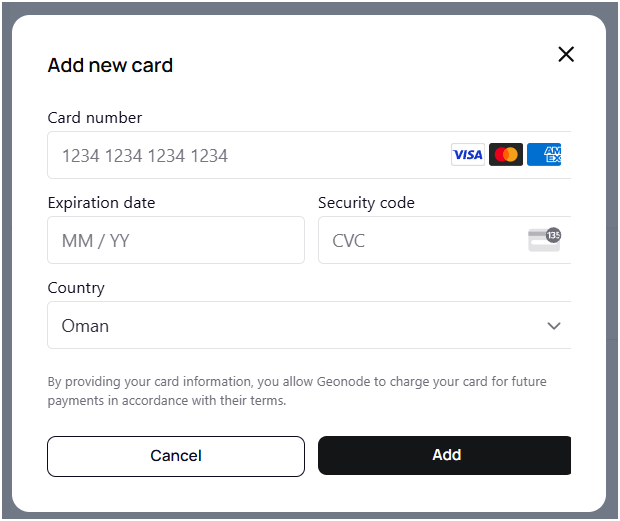Focus the card number input field
Viewport: 620px width, 521px height.
tap(250, 155)
